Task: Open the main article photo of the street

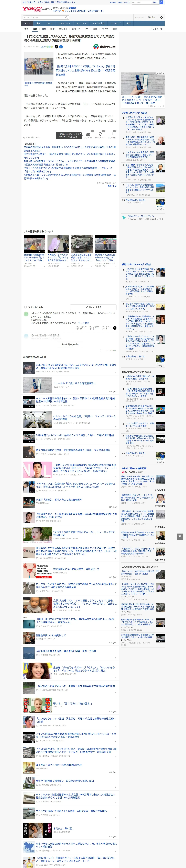Action: (x=39, y=67)
